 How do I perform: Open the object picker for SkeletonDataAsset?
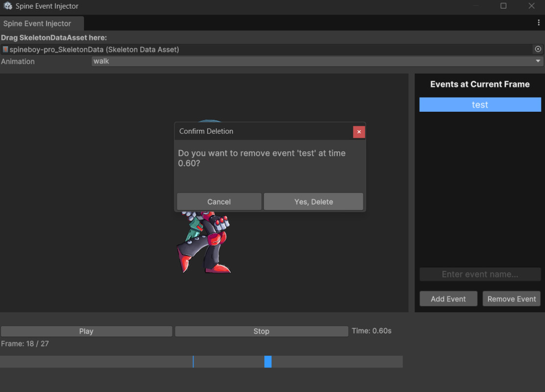[538, 49]
